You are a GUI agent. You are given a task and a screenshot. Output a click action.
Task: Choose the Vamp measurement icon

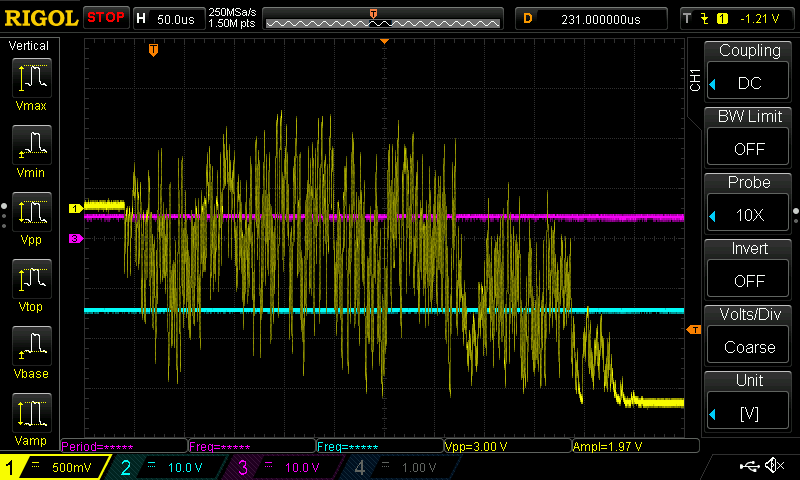click(x=32, y=413)
